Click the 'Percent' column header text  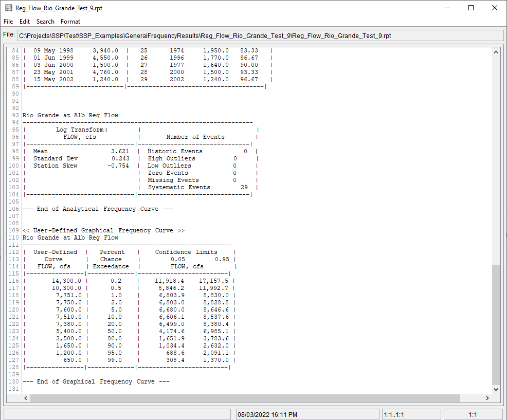click(x=112, y=252)
